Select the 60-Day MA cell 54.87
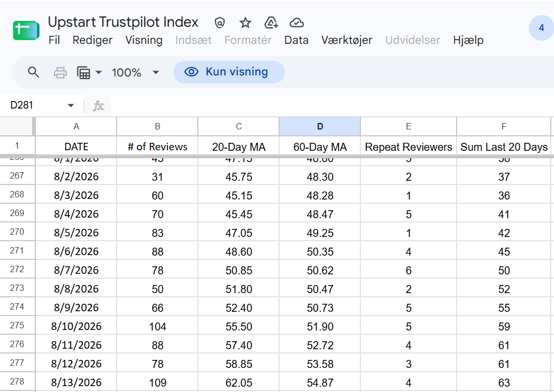This screenshot has height=392, width=554. coord(320,382)
